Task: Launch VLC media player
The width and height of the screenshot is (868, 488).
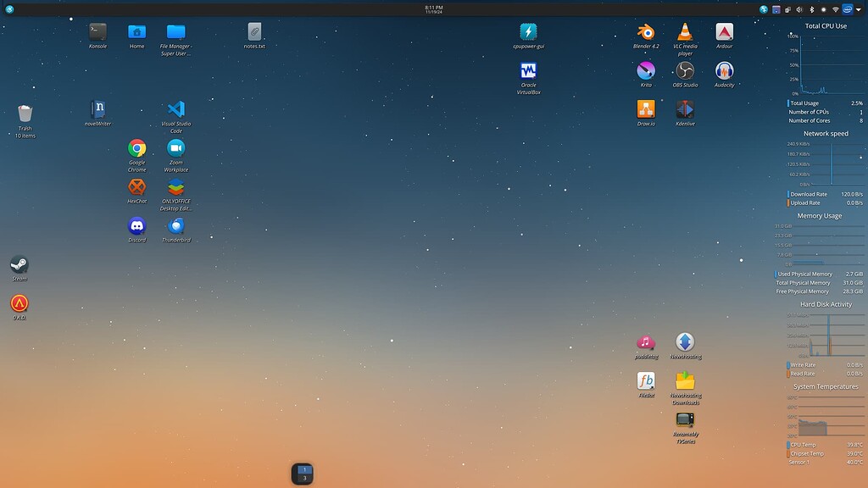Action: point(685,34)
